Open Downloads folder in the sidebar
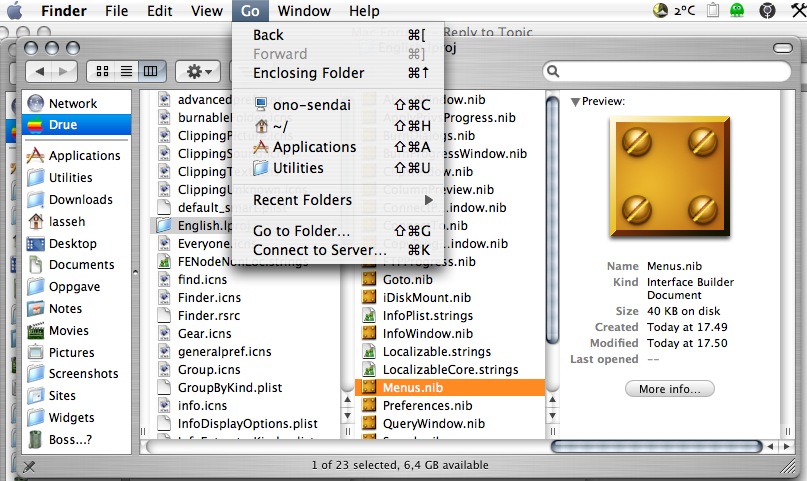This screenshot has width=807, height=481. coord(76,200)
